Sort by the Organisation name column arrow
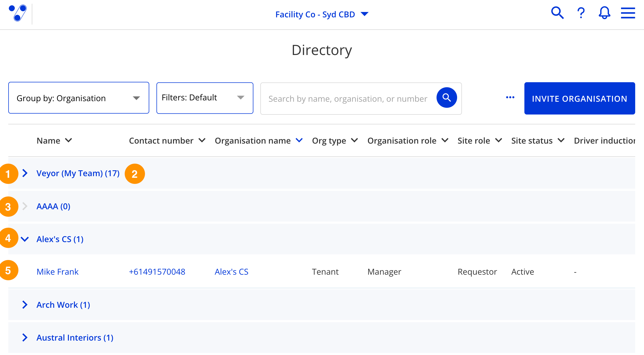Screen dimensions: 644x355 (299, 140)
